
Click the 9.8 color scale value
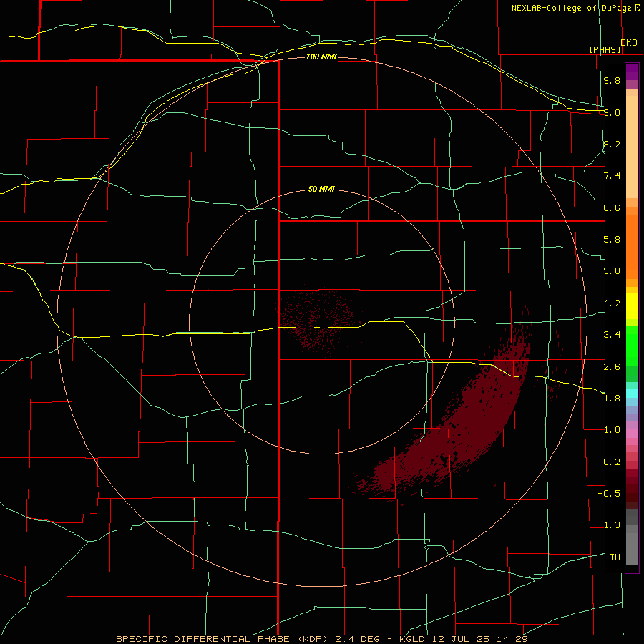(x=612, y=80)
